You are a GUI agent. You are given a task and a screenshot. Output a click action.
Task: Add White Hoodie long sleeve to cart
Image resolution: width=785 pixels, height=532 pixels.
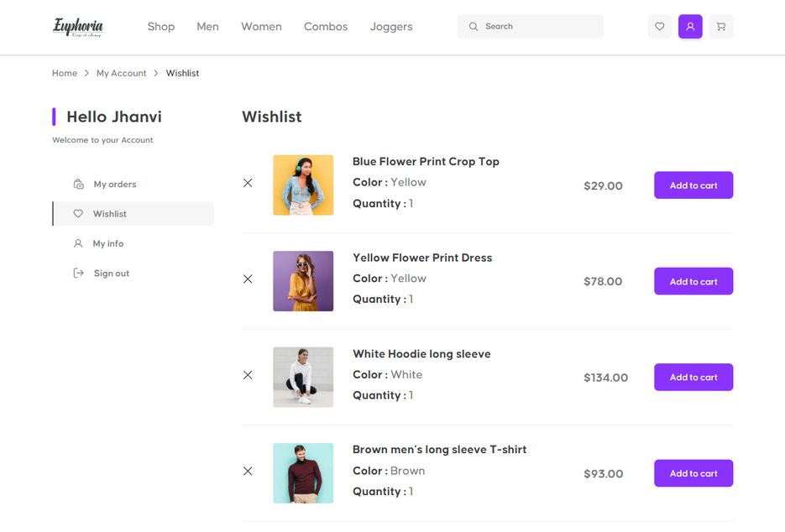[x=693, y=378]
